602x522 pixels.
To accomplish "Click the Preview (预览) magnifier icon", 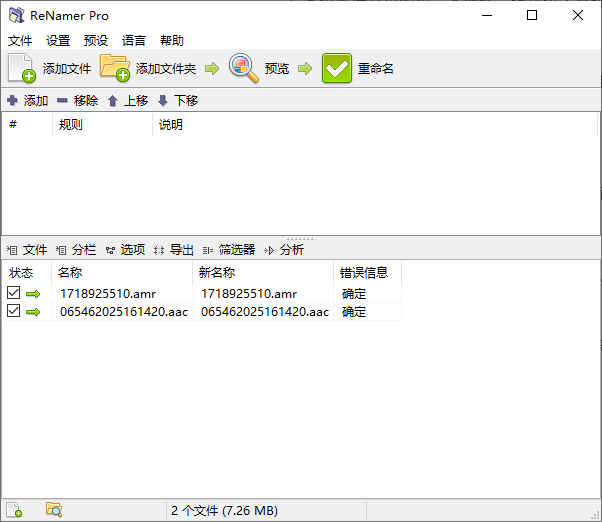I will 244,68.
